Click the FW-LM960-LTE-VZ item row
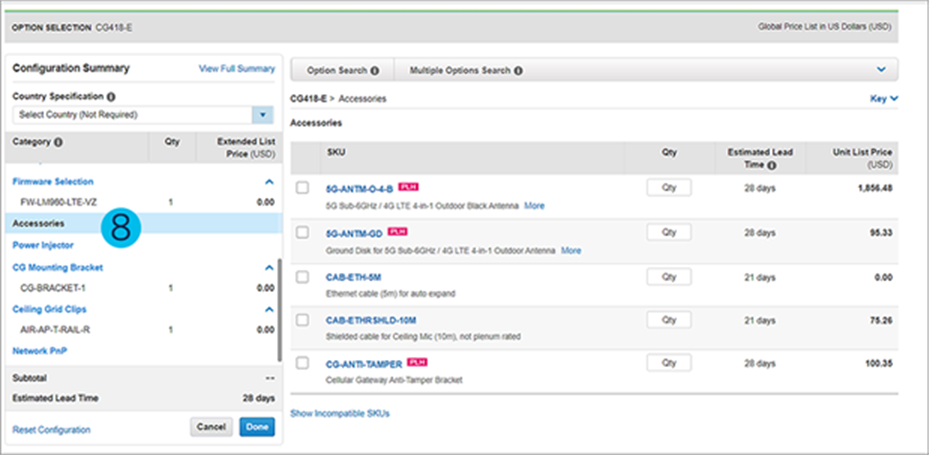This screenshot has width=929, height=455. (x=143, y=202)
